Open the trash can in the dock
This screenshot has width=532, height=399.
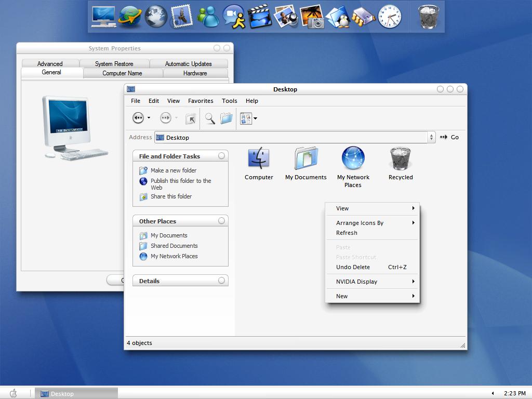click(x=428, y=16)
